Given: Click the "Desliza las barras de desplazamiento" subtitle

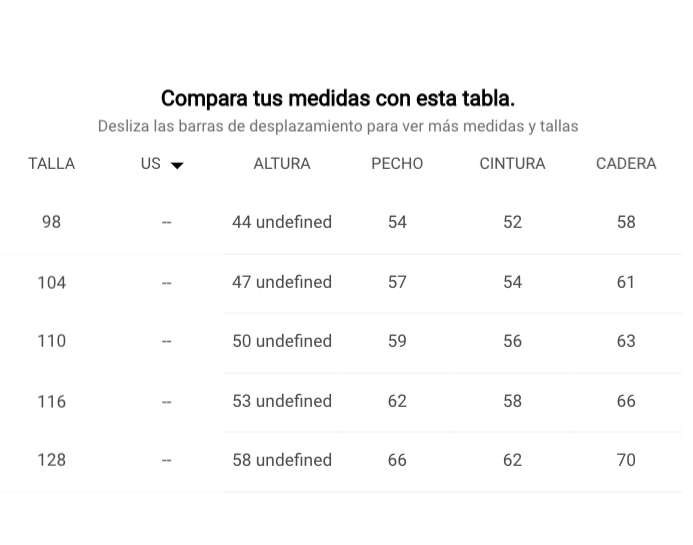Looking at the screenshot, I should click(338, 126).
